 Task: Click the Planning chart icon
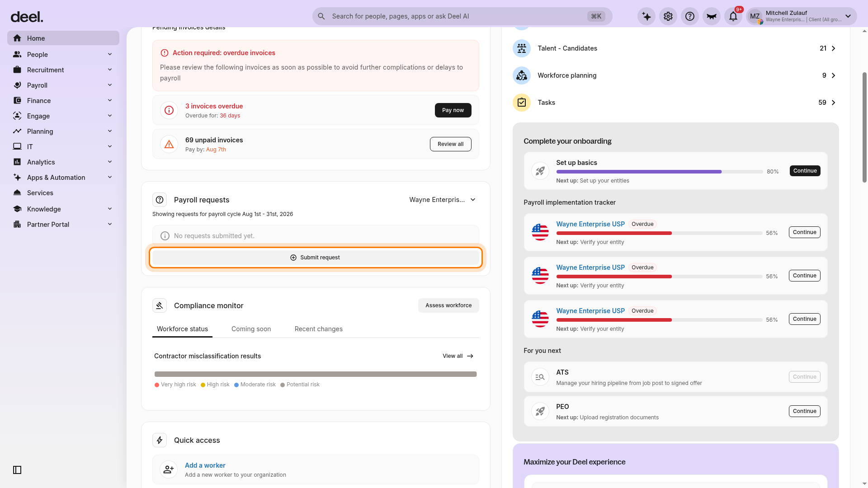(x=17, y=131)
